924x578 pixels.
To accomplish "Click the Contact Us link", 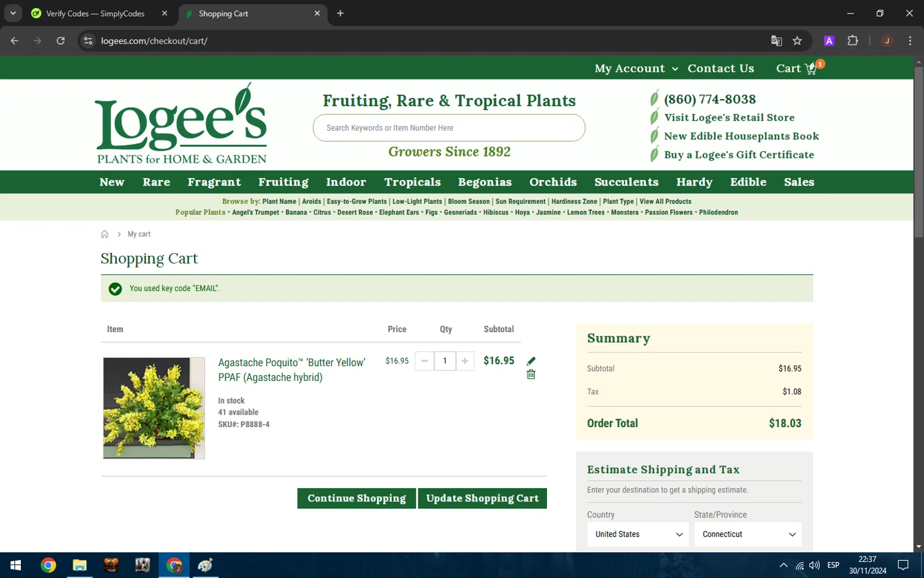I will [721, 68].
